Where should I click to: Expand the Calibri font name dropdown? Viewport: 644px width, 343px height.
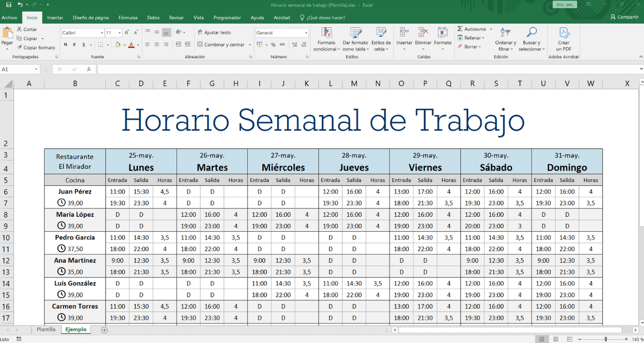click(102, 33)
